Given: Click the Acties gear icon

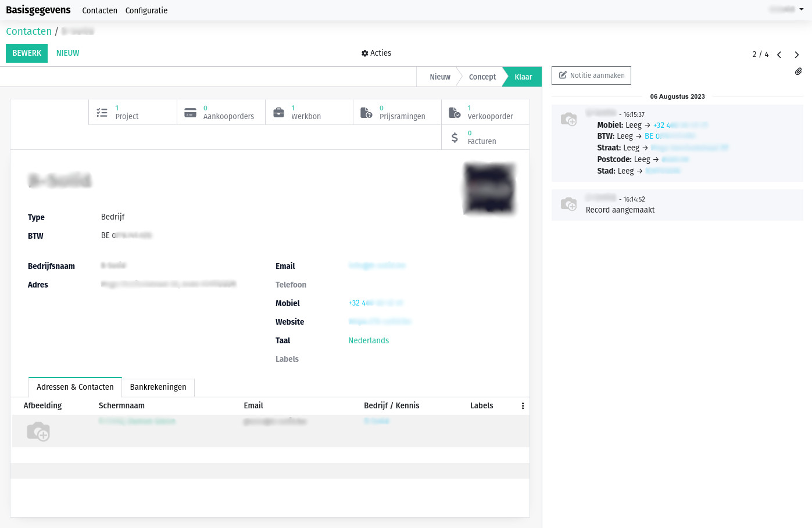Looking at the screenshot, I should 366,53.
